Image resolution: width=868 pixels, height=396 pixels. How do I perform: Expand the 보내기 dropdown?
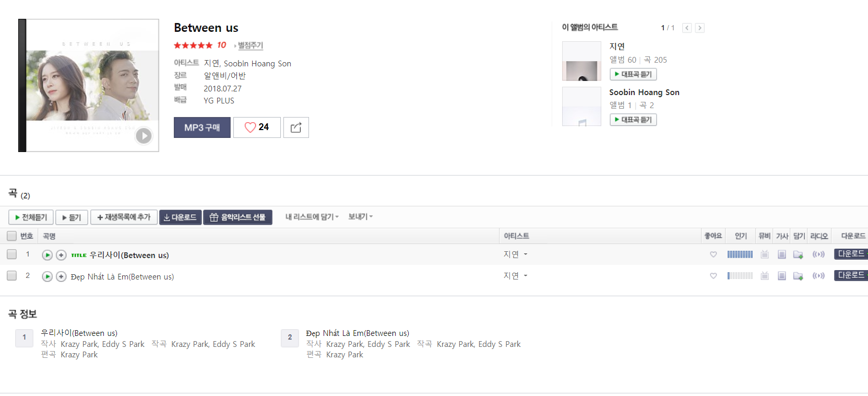pos(360,217)
